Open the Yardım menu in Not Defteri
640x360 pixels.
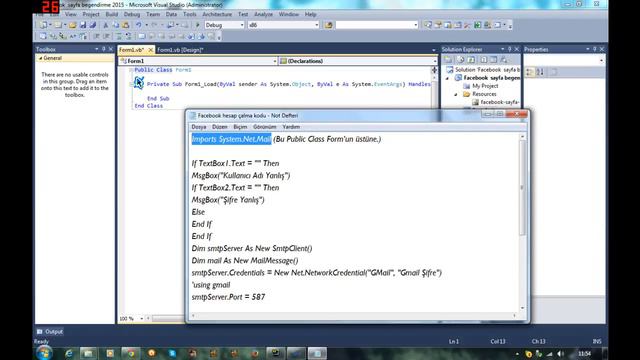click(x=291, y=127)
